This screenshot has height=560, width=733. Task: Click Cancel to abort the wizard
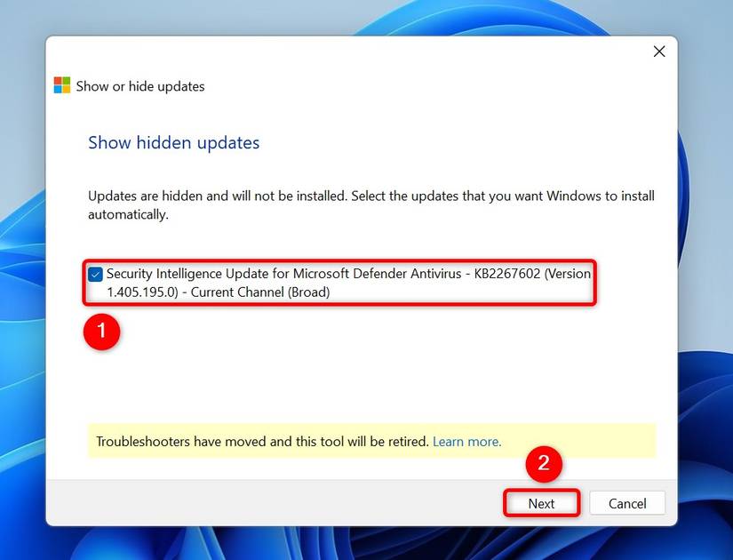[x=626, y=503]
